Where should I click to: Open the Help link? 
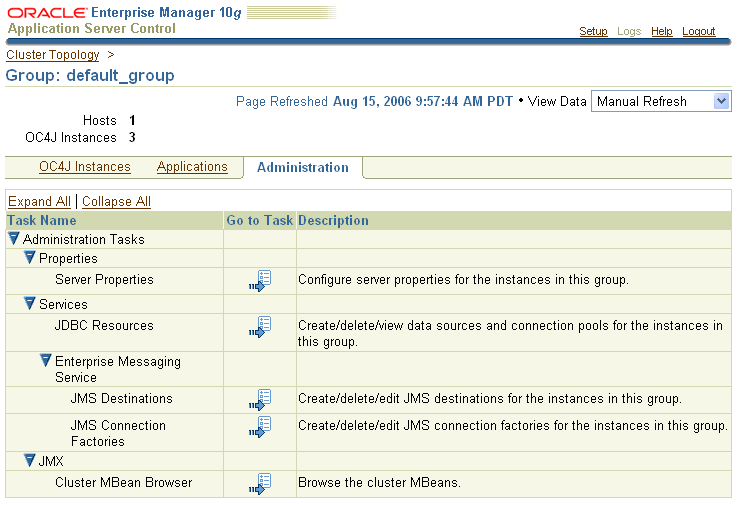pyautogui.click(x=661, y=31)
